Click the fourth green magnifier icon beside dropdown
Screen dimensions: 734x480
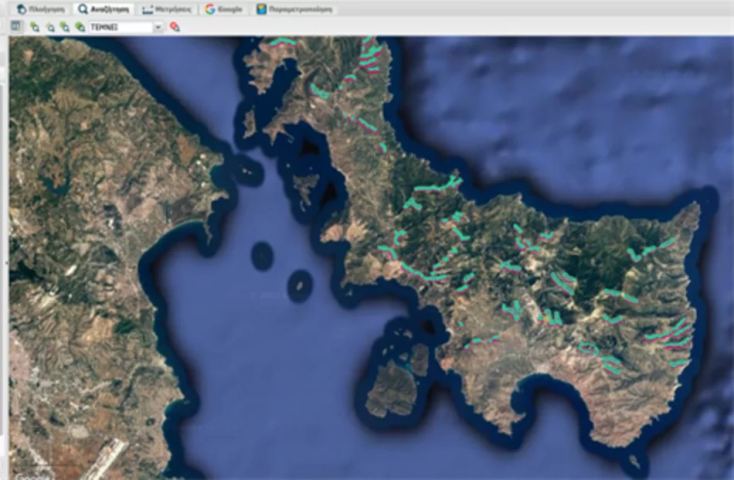coord(80,27)
